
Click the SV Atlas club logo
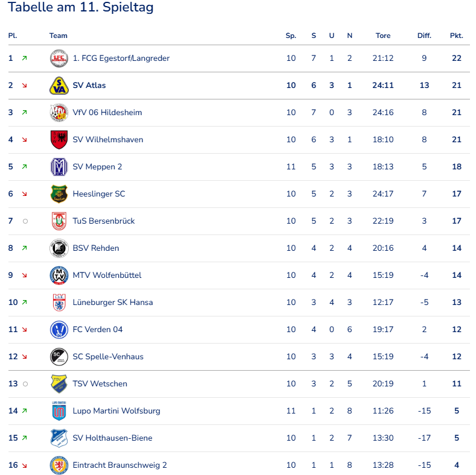click(x=59, y=86)
